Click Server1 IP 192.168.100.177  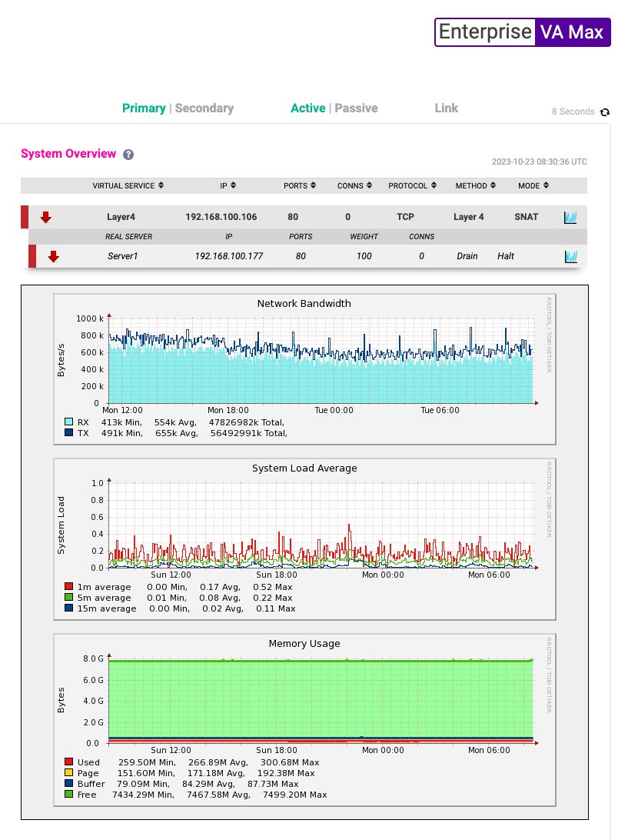point(229,256)
